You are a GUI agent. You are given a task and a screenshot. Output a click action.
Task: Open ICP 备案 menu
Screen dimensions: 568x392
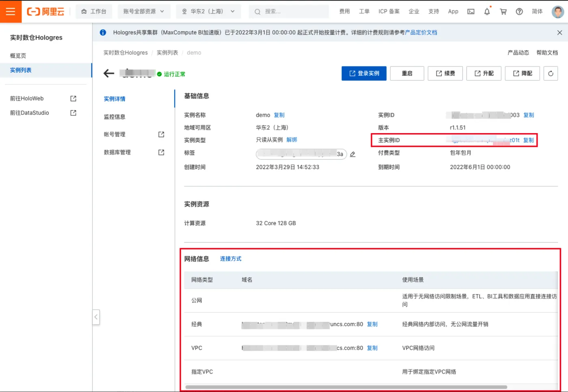pyautogui.click(x=389, y=11)
